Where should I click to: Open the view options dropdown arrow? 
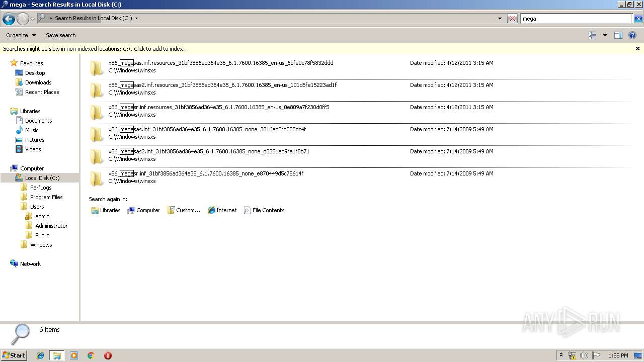[605, 35]
